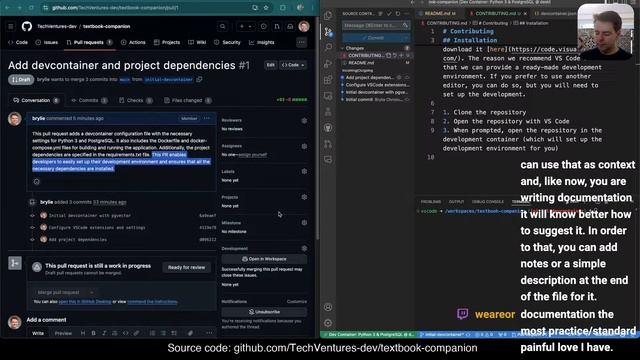
Task: Open the Projects gear in PR sidebar
Action: click(304, 197)
